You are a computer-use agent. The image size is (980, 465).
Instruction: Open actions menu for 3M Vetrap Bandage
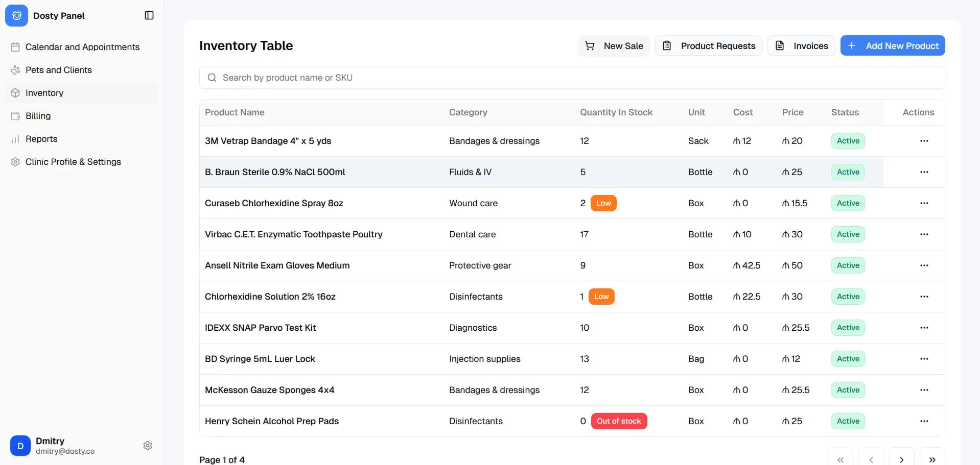tap(924, 141)
